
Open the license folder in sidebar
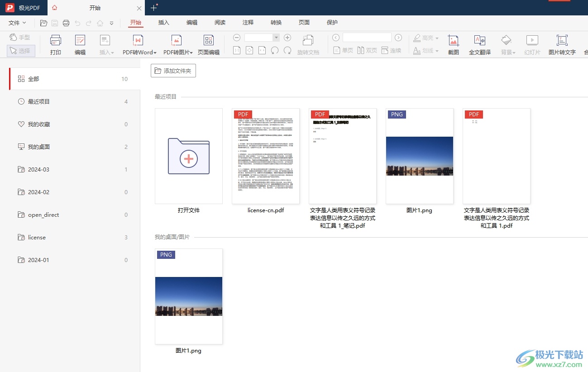click(x=75, y=237)
